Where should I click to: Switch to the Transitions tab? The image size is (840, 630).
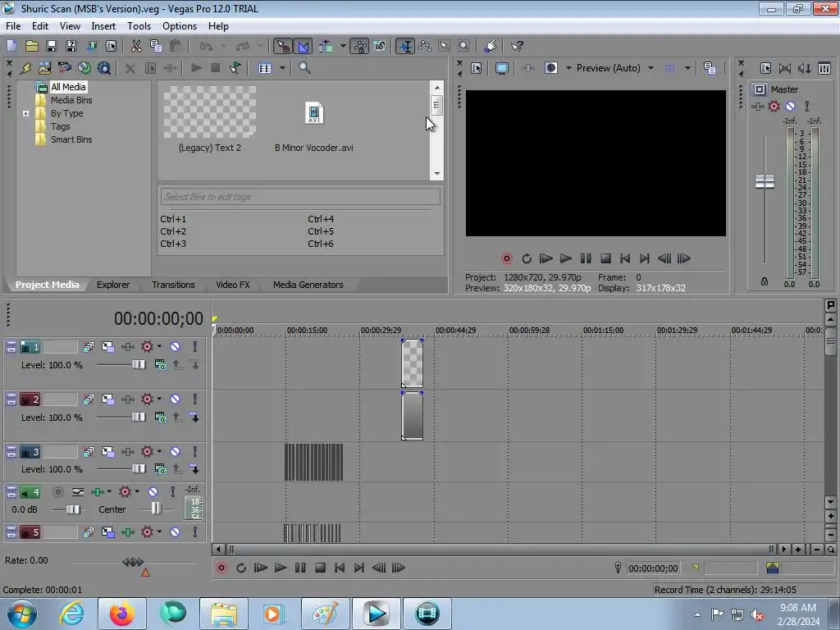pos(173,285)
